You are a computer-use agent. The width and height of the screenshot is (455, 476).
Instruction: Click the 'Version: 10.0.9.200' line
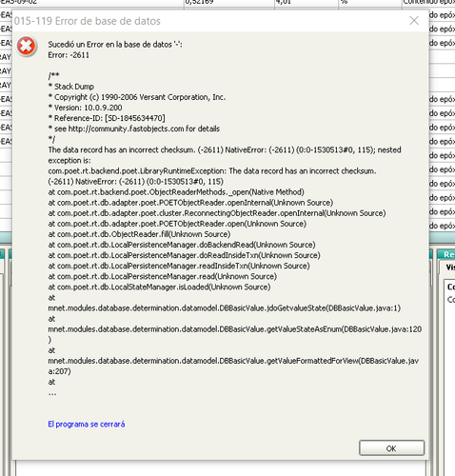85,108
